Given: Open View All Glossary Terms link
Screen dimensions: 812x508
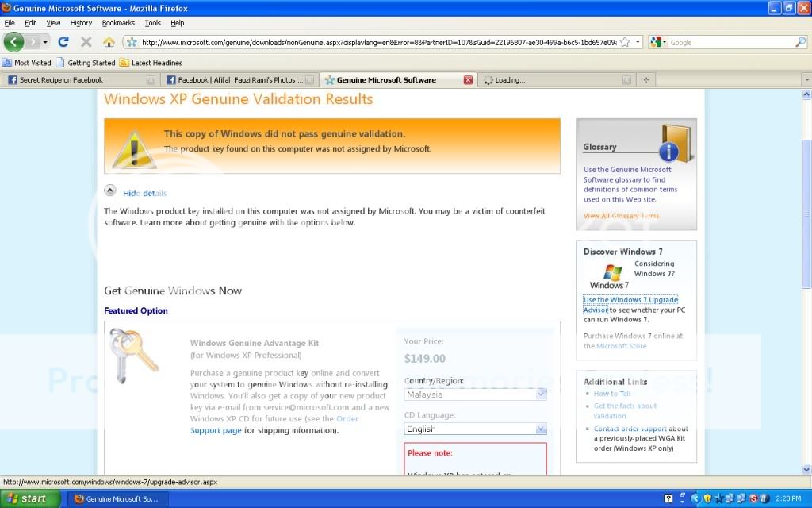Looking at the screenshot, I should [621, 216].
